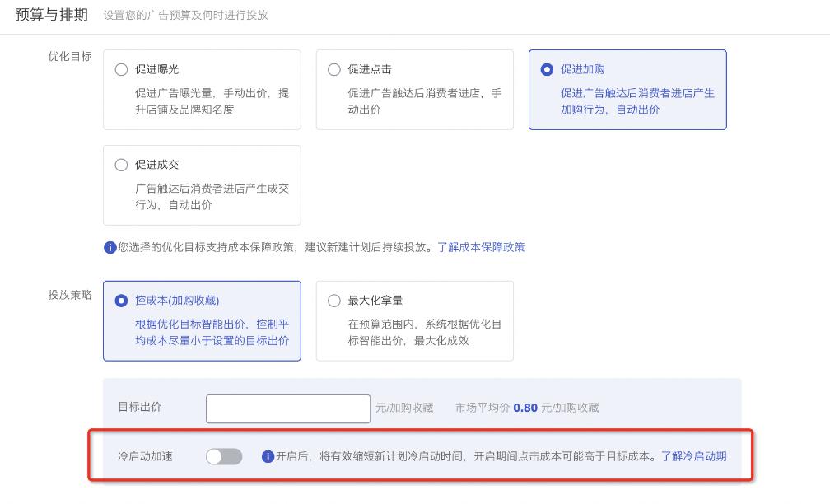Click the 设置您的广告预算 subtitle text
The width and height of the screenshot is (830, 504).
click(185, 15)
